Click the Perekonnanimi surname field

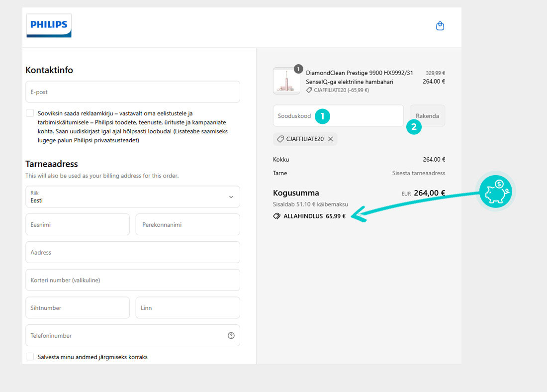[x=187, y=225]
